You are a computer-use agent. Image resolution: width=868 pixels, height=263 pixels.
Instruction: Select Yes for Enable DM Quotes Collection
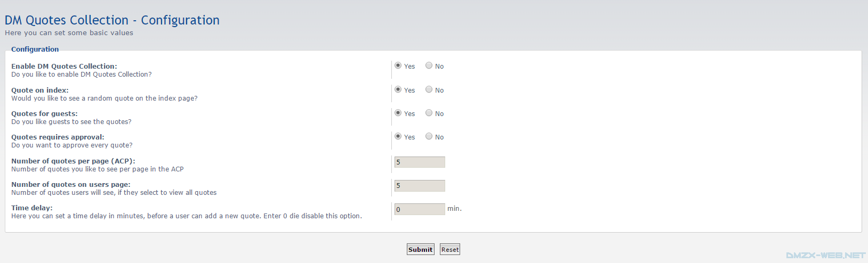coord(398,65)
